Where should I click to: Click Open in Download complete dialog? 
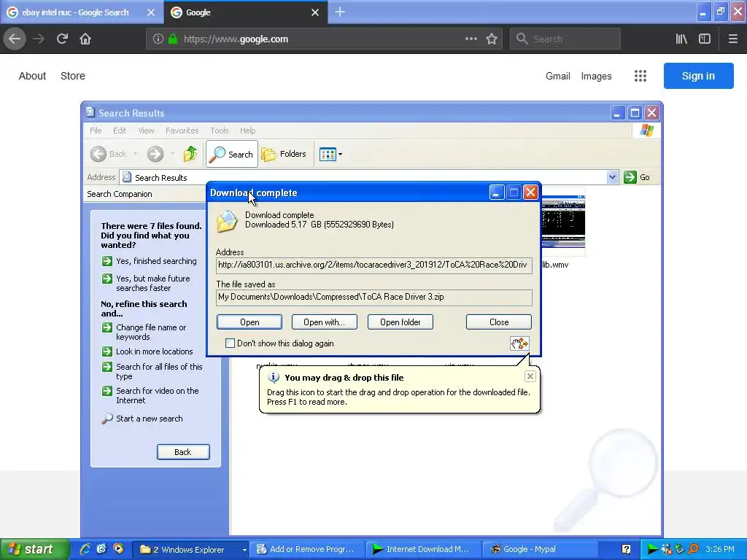coord(249,322)
